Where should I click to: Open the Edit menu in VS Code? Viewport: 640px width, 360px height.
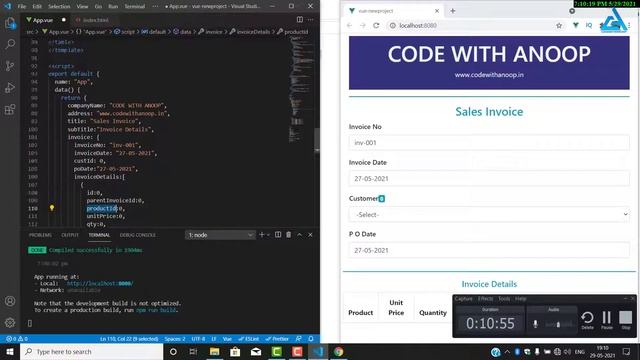(37, 7)
